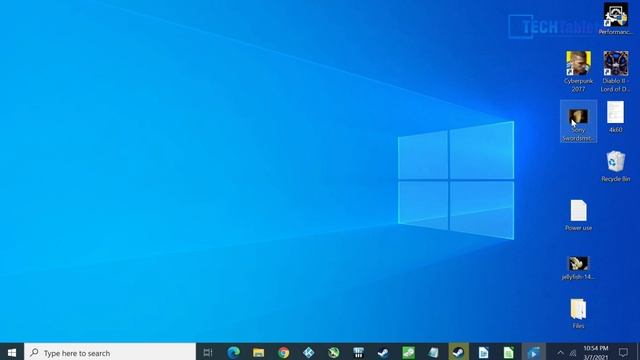Select the Power use file

[x=578, y=215]
